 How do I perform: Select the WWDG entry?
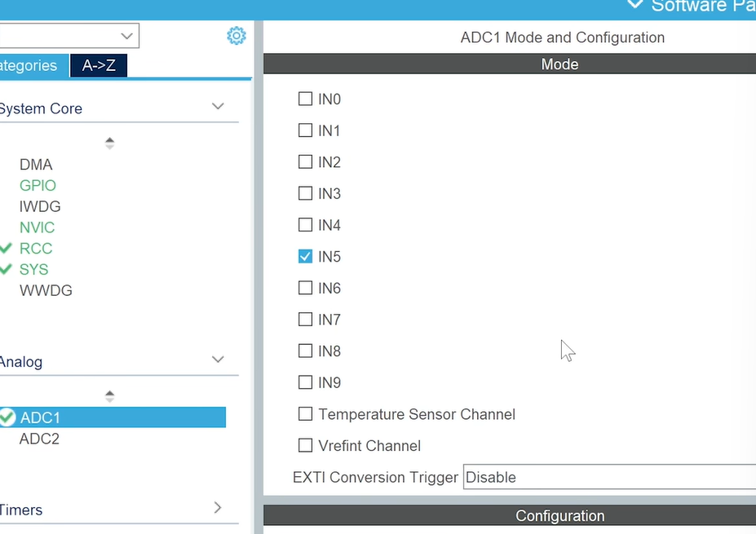click(x=46, y=290)
